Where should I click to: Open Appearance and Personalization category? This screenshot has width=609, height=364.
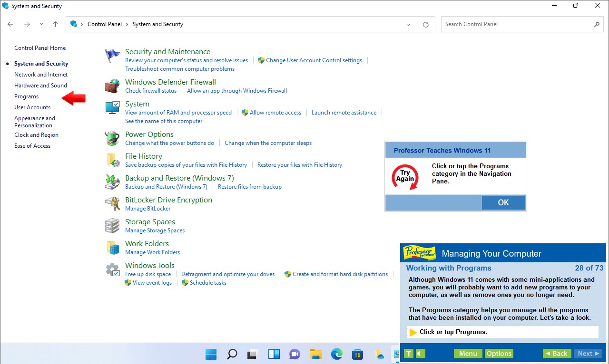[x=35, y=122]
